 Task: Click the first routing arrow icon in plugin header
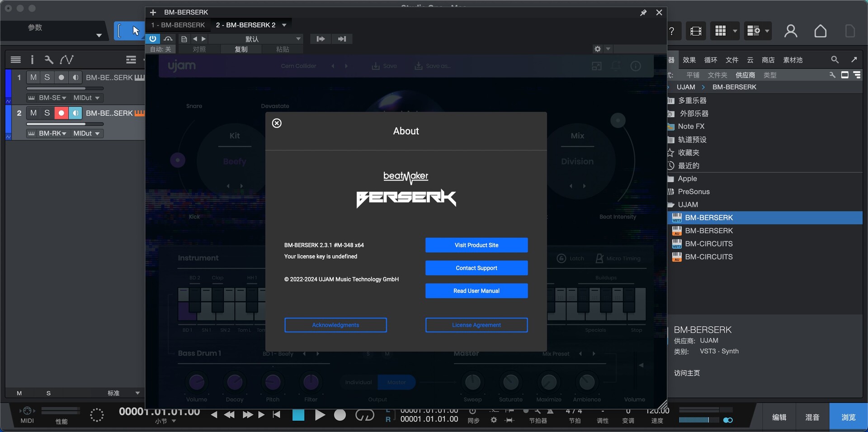[x=321, y=39]
